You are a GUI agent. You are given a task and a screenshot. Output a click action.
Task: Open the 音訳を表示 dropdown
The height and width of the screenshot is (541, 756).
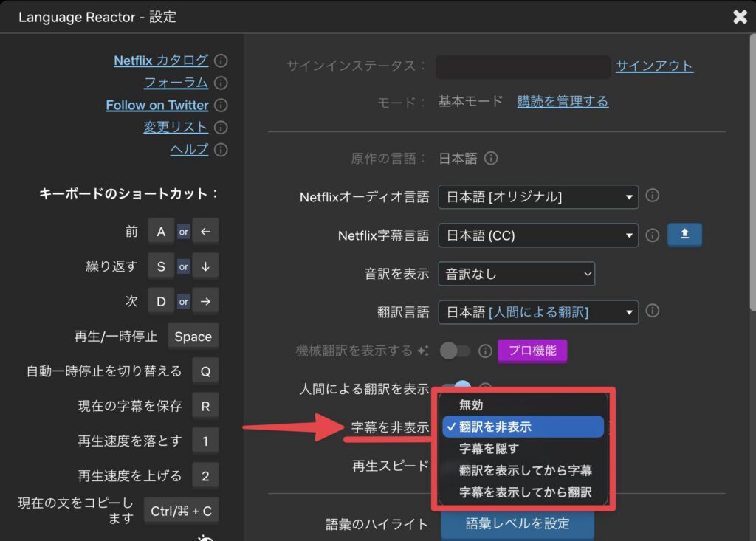click(517, 273)
